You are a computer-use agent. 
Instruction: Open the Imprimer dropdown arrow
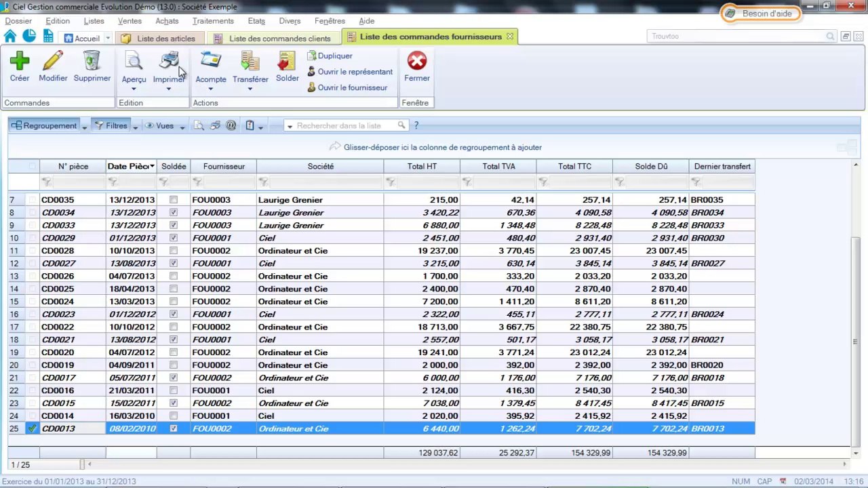[169, 89]
